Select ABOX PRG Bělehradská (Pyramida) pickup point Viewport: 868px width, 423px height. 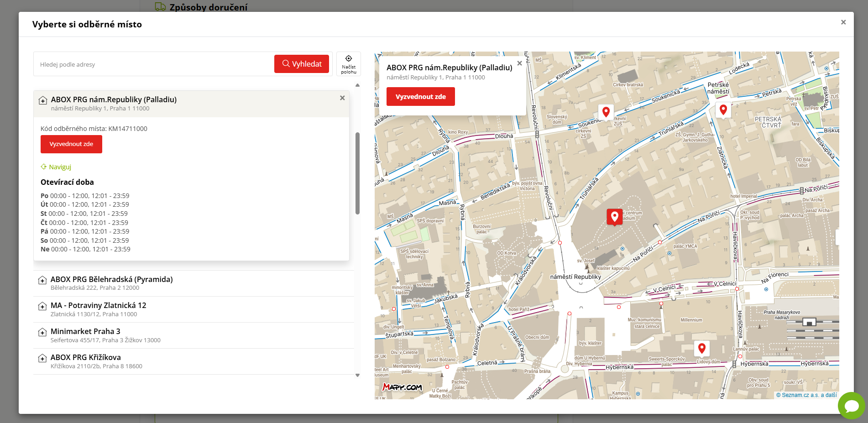tap(193, 283)
